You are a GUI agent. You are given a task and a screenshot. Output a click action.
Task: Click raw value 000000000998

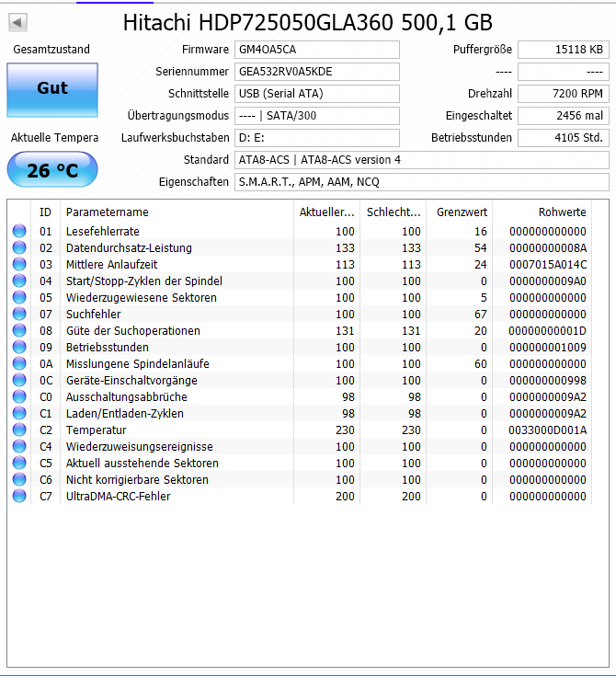coord(547,381)
